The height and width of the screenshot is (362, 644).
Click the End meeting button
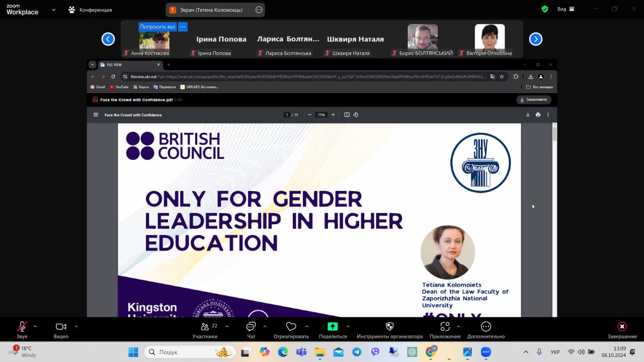point(622,330)
